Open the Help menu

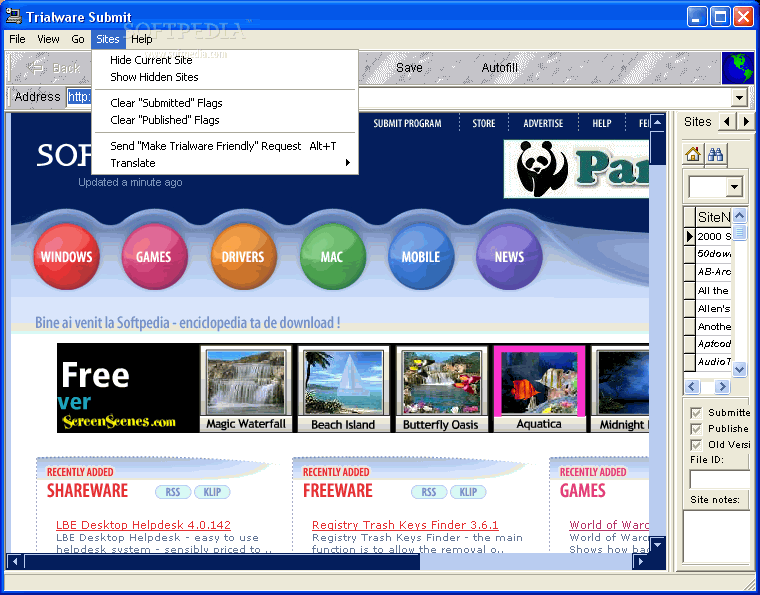pos(142,39)
